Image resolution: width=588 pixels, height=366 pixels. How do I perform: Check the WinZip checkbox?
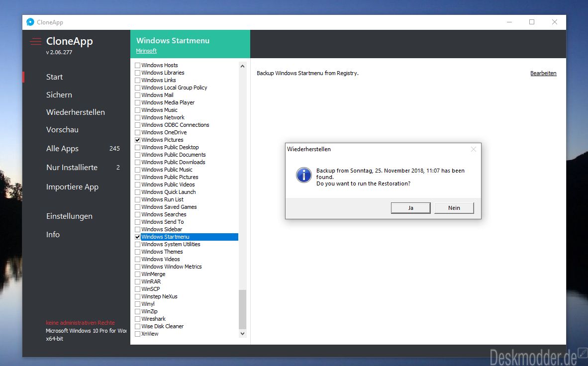click(138, 312)
